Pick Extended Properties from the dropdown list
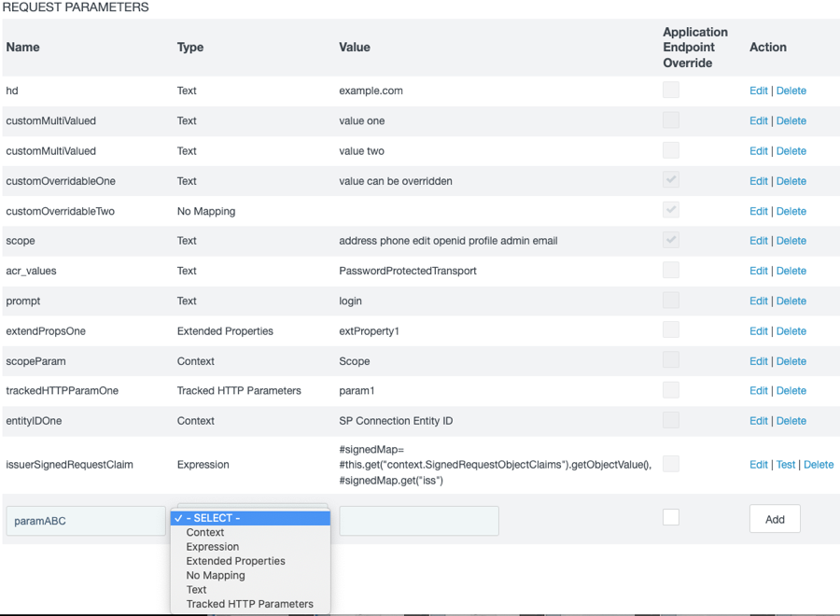This screenshot has height=616, width=840. [x=233, y=561]
